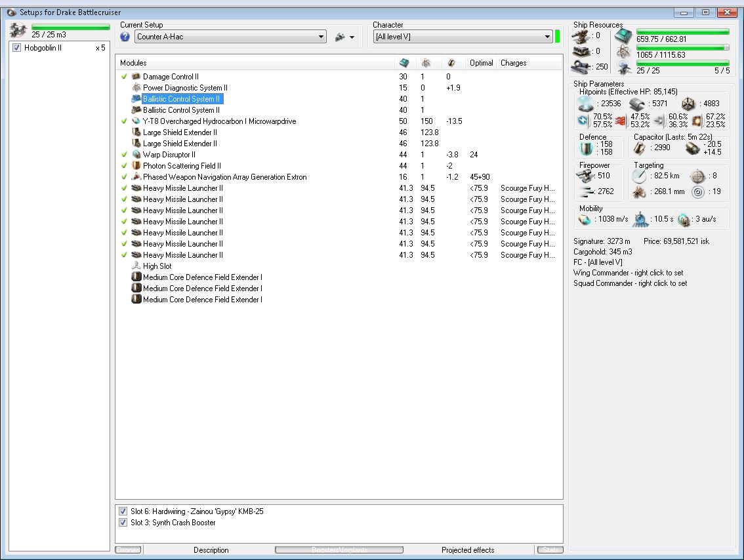Click the Optimal column header

point(481,62)
